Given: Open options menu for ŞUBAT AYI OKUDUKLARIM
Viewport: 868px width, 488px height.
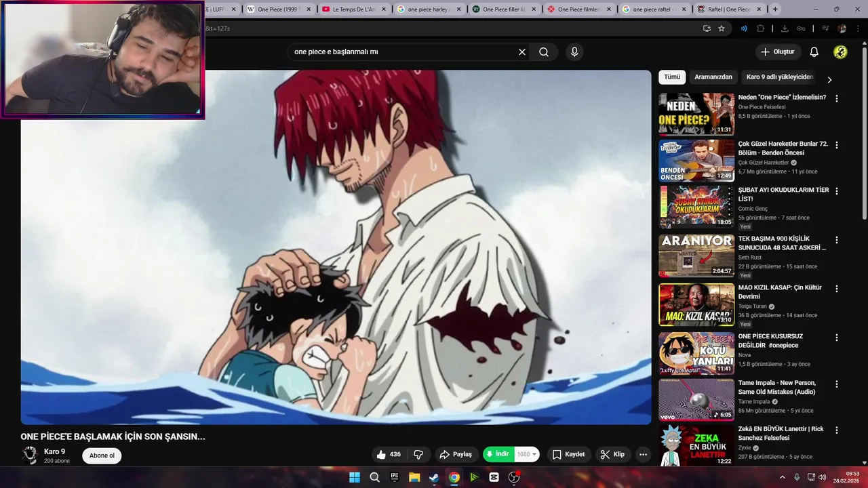Looking at the screenshot, I should (836, 191).
